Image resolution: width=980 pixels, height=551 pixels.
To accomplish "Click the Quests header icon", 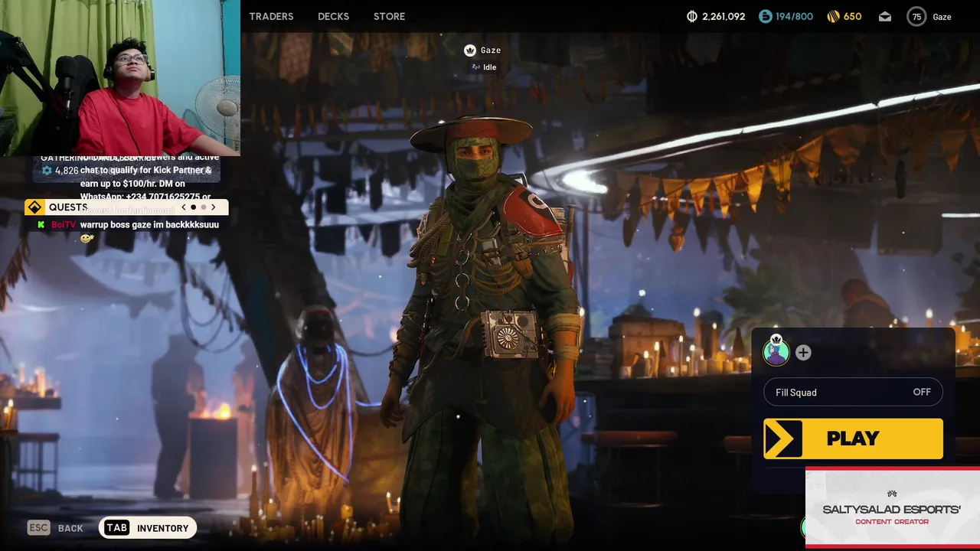I will pos(34,207).
